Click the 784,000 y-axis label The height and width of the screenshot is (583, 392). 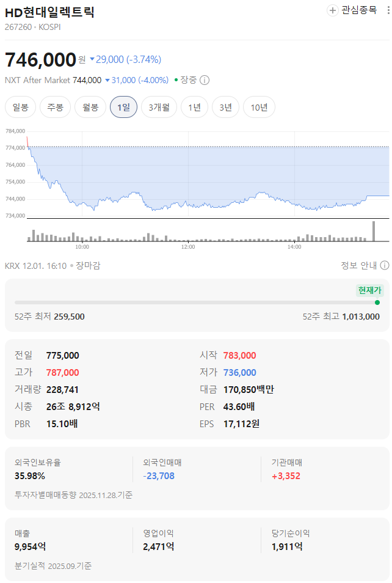click(15, 131)
